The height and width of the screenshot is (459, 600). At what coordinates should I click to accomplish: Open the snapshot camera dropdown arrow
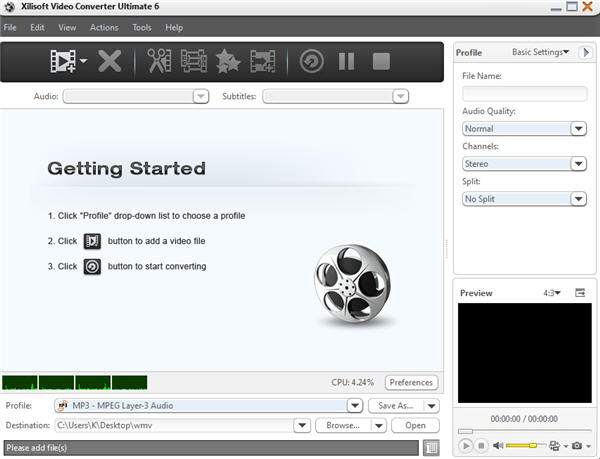(x=588, y=446)
